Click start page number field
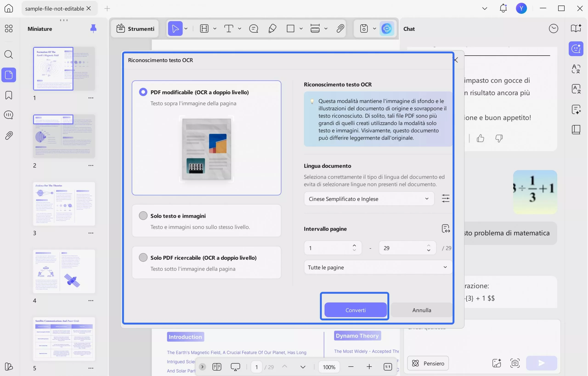Image resolution: width=588 pixels, height=376 pixels. 333,248
